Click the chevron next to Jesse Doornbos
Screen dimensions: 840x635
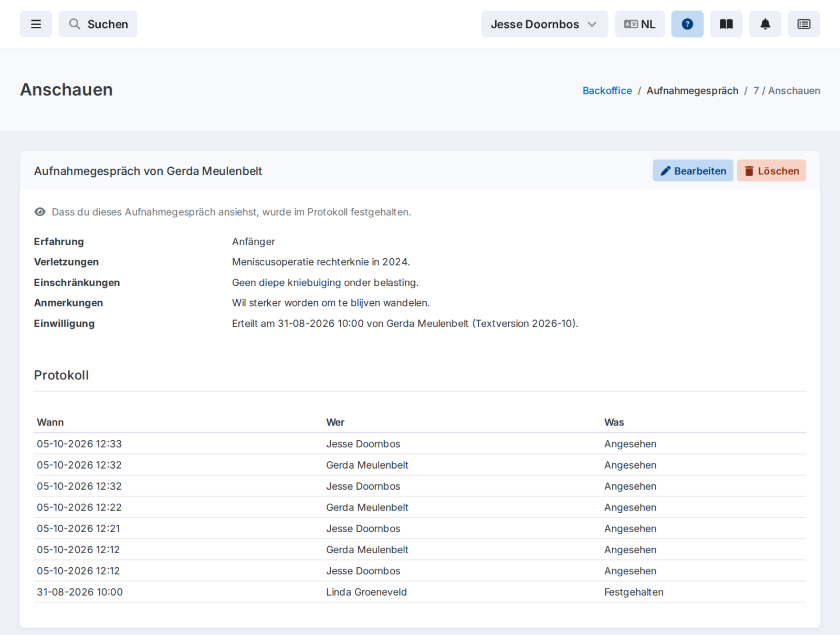(x=592, y=24)
